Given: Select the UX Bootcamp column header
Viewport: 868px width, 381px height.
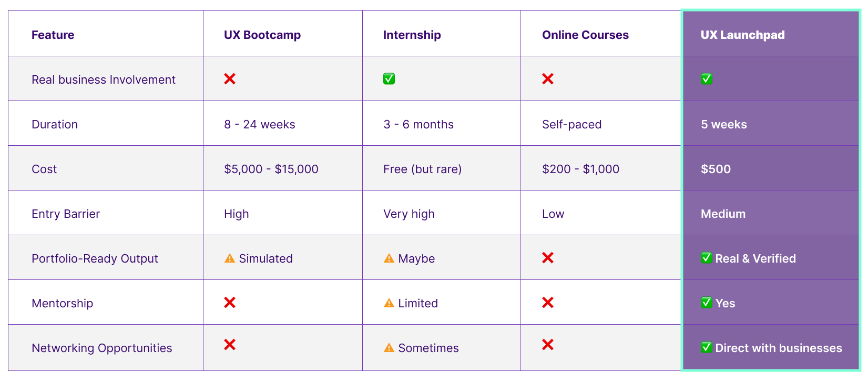Looking at the screenshot, I should coord(262,35).
